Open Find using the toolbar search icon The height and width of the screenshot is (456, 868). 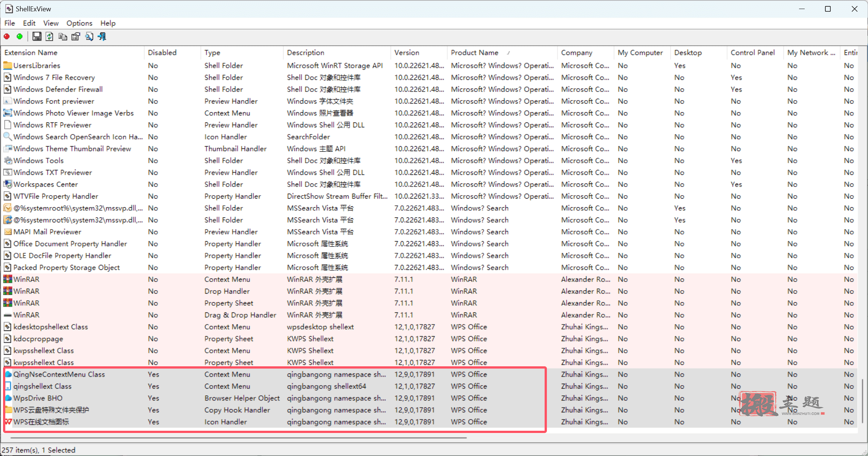pyautogui.click(x=89, y=37)
